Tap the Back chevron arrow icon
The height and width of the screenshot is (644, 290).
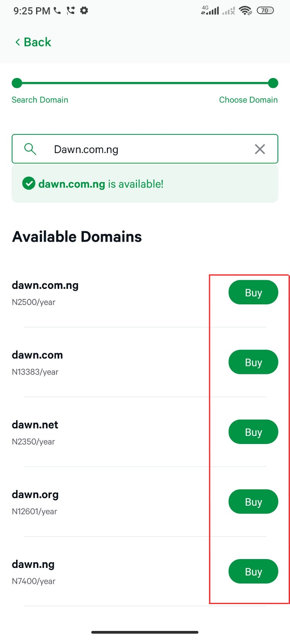click(17, 42)
